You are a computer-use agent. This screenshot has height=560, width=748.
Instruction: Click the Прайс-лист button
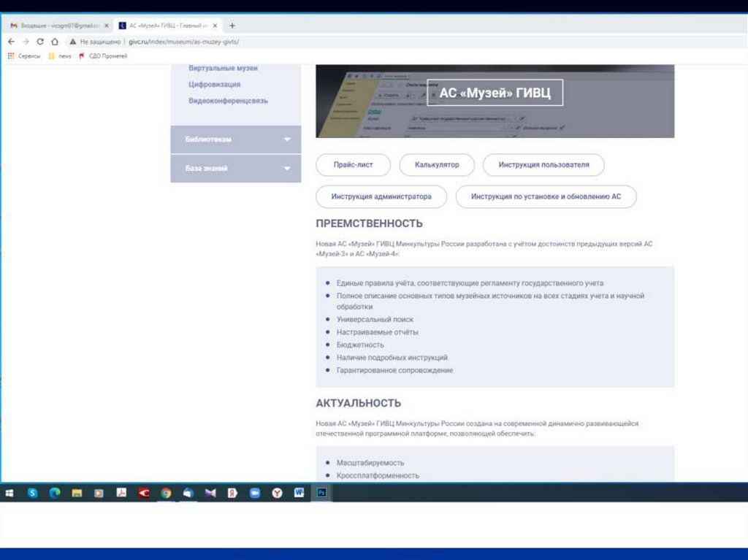(353, 165)
